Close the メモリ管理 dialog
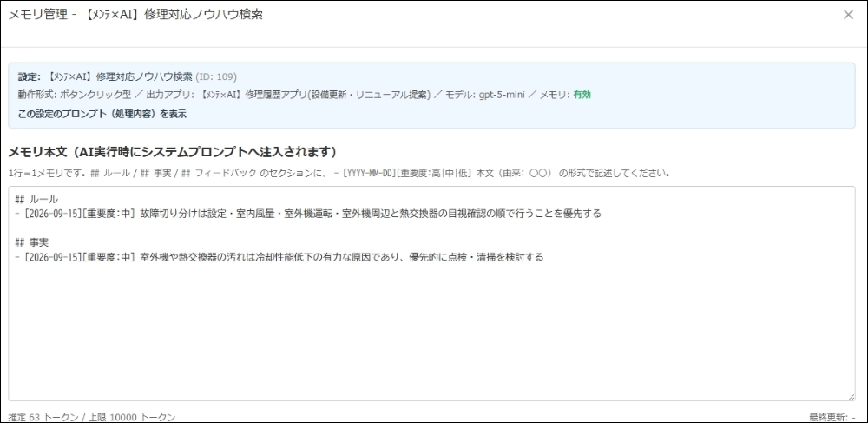The image size is (868, 423). tap(848, 15)
